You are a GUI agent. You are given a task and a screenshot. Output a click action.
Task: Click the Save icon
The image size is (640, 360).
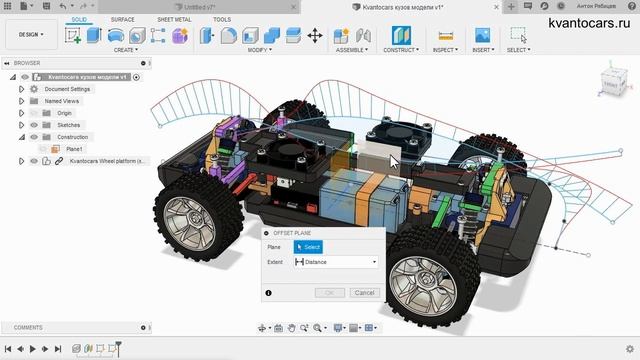tap(47, 6)
